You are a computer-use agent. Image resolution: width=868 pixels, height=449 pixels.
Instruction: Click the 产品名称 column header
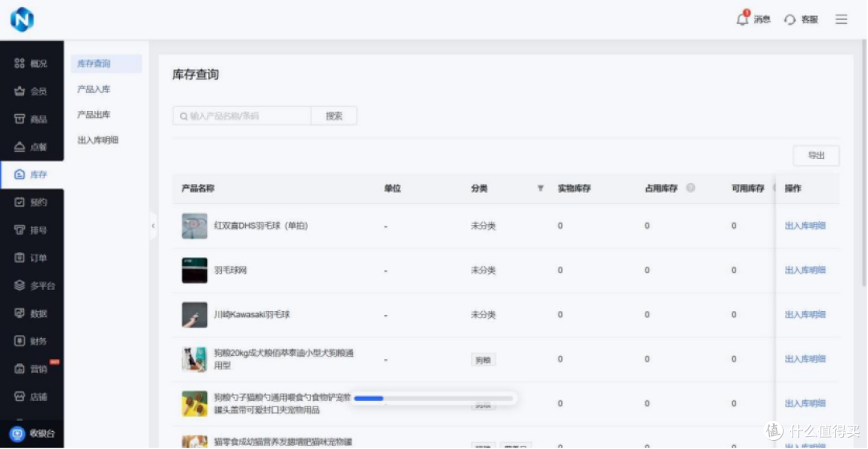[199, 188]
